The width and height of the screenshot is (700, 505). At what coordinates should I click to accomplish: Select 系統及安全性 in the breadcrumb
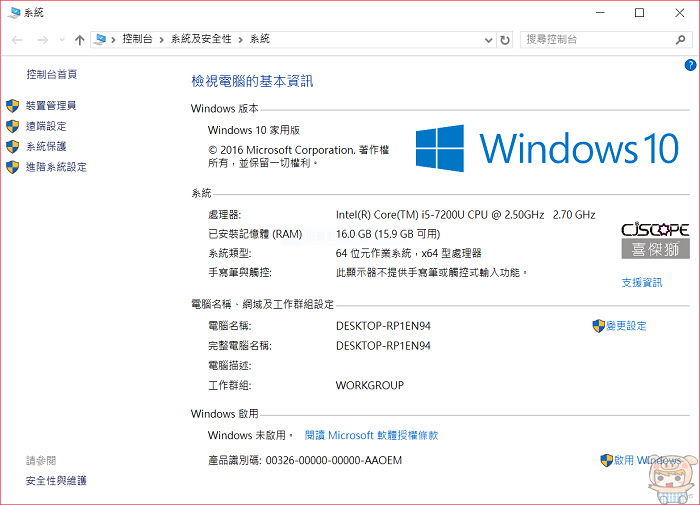[x=201, y=39]
